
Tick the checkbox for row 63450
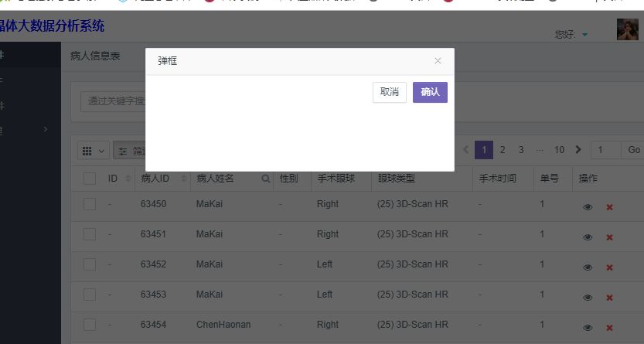pos(90,204)
